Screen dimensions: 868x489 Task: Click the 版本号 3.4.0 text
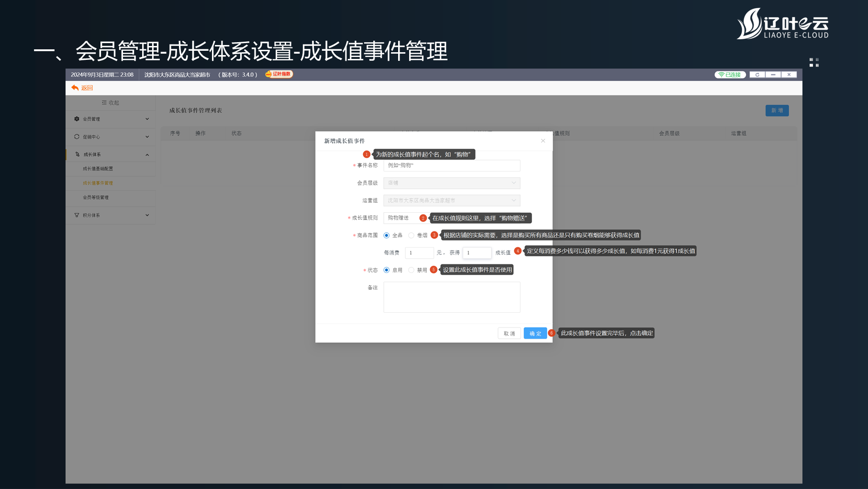point(238,75)
